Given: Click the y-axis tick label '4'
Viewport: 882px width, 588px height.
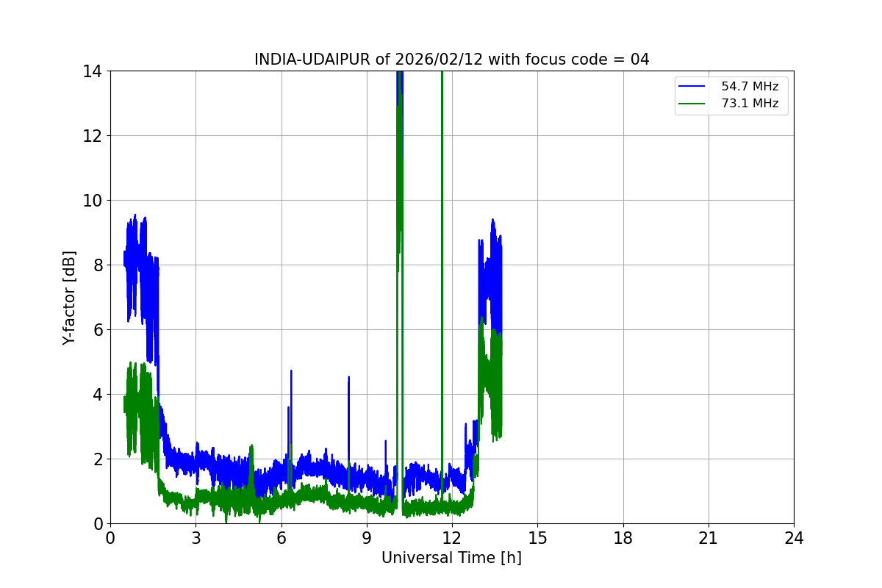Looking at the screenshot, I should point(97,395).
